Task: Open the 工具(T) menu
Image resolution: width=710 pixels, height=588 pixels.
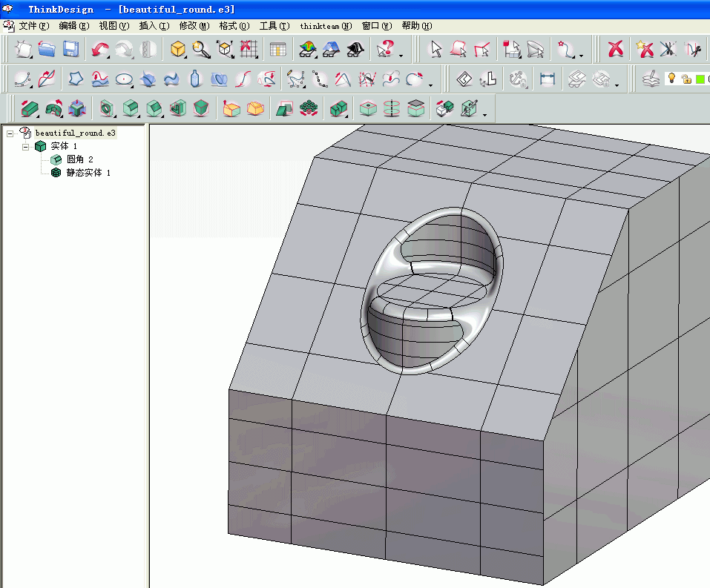Action: (275, 26)
